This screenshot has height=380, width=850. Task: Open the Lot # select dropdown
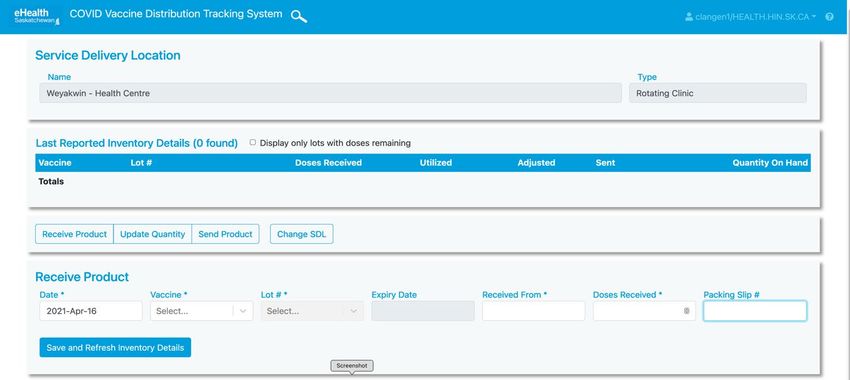(x=312, y=311)
